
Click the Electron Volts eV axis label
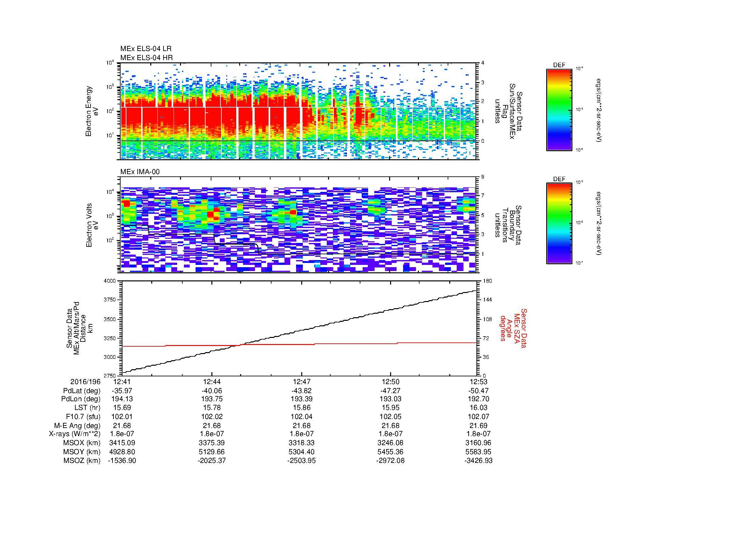[x=92, y=225]
